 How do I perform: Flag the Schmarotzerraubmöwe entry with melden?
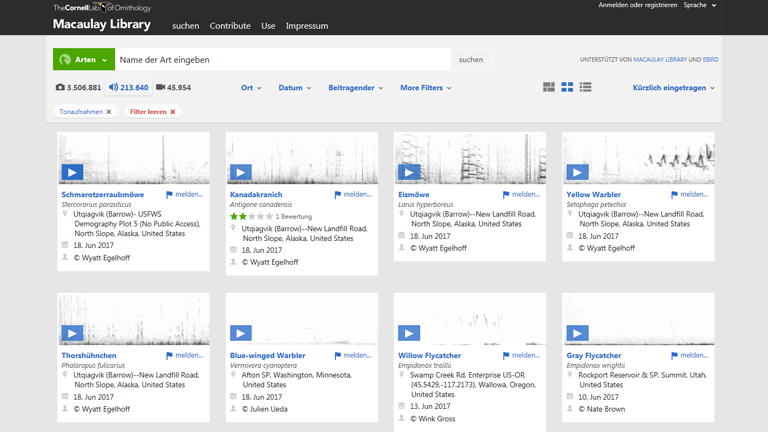click(184, 194)
